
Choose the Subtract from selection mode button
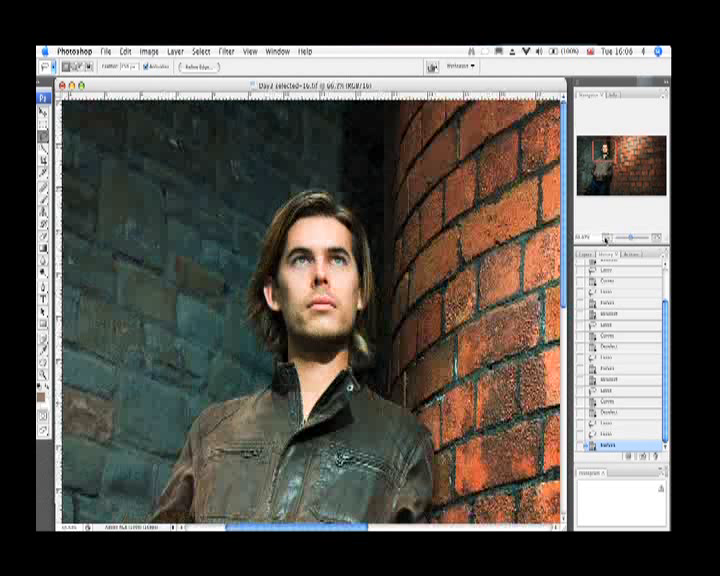[80, 67]
